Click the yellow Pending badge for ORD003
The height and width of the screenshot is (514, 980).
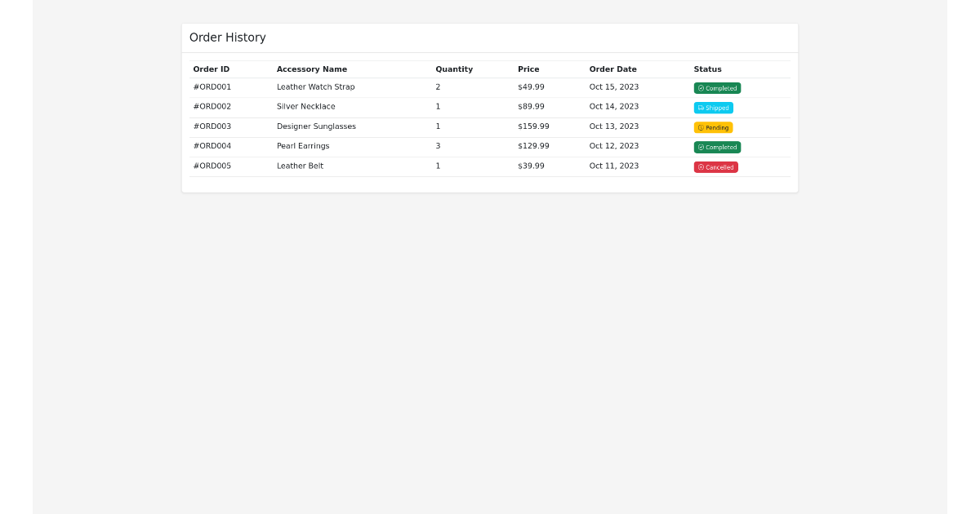(x=714, y=127)
